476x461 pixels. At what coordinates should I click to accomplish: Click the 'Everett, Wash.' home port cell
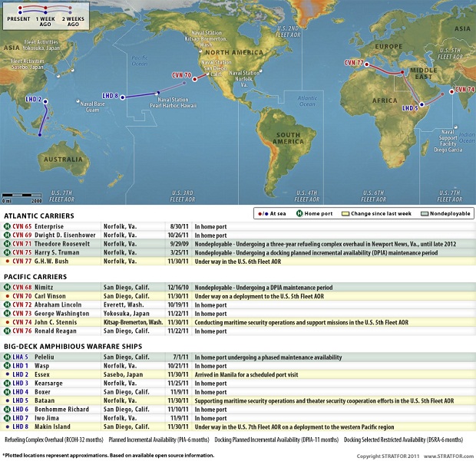124,305
